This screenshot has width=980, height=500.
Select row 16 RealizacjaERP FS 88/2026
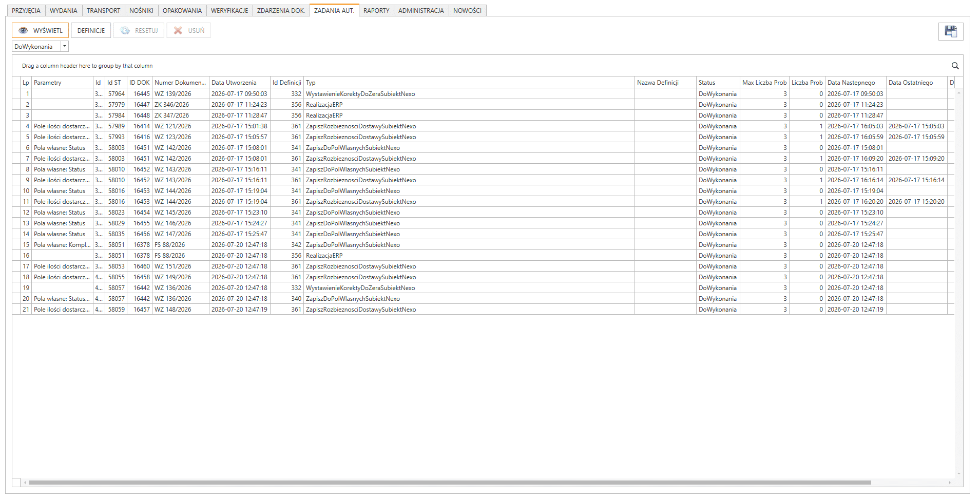(x=483, y=256)
